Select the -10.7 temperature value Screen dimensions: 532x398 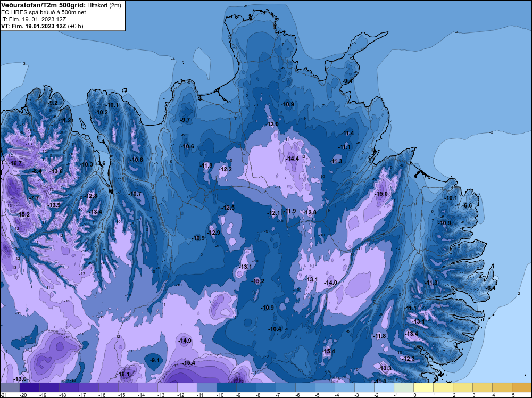pyautogui.click(x=135, y=194)
